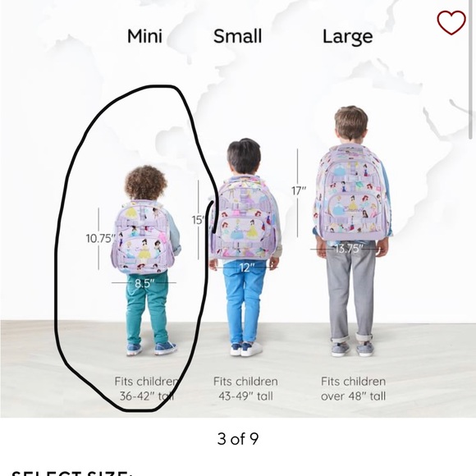
Task: Click the '3 of 9' image counter
Action: coord(238,439)
